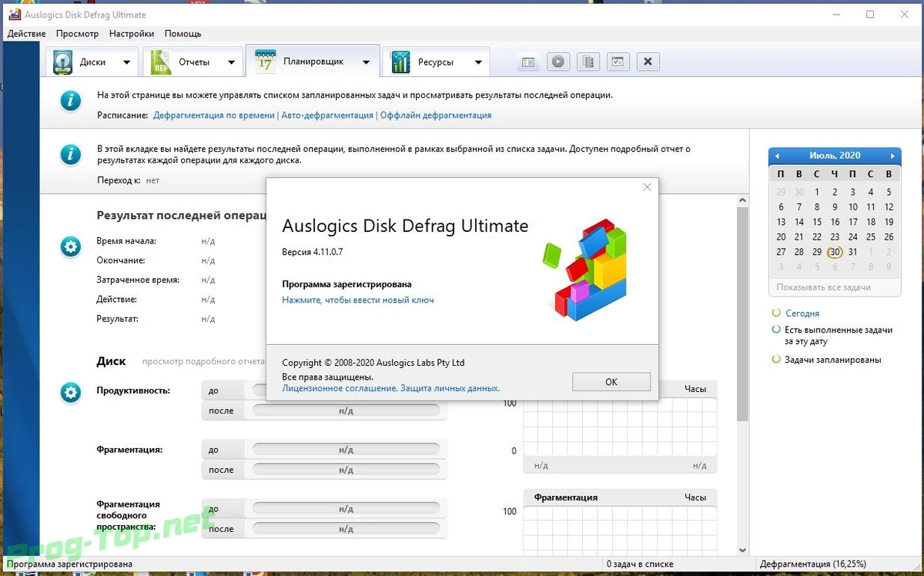Click the 'Переход к:' label

click(x=119, y=180)
